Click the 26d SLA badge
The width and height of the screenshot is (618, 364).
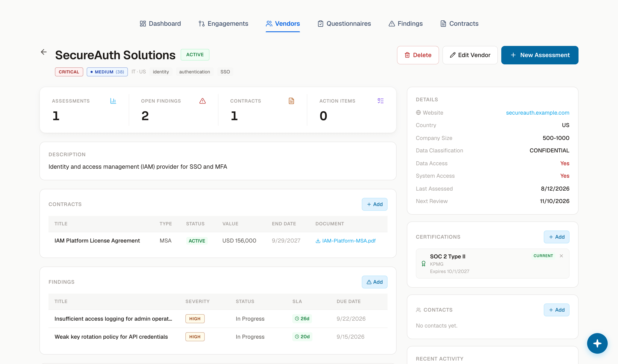pos(302,319)
